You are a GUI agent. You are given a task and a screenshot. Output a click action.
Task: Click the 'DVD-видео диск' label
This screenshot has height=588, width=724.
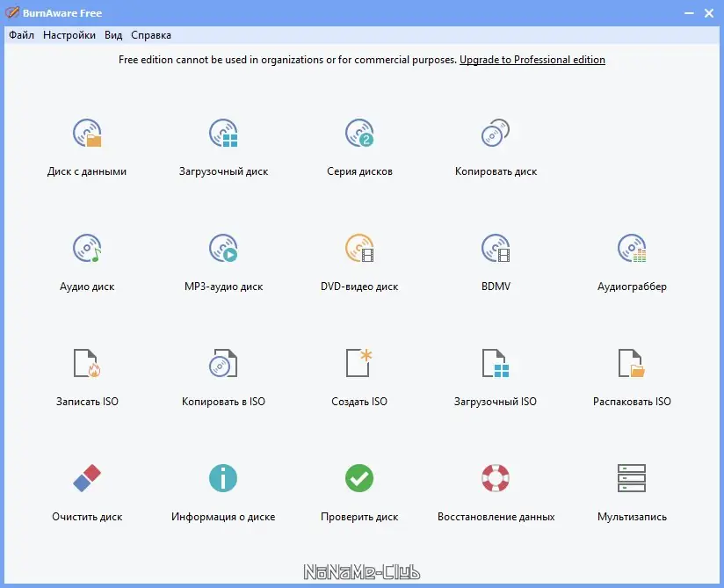(359, 287)
